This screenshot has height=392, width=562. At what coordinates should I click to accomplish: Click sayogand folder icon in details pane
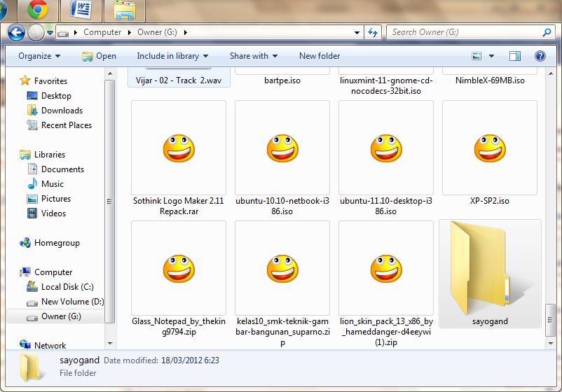pyautogui.click(x=32, y=367)
